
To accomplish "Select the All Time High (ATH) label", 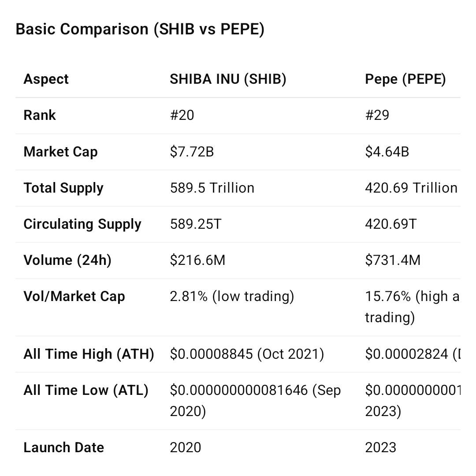I will (x=89, y=354).
